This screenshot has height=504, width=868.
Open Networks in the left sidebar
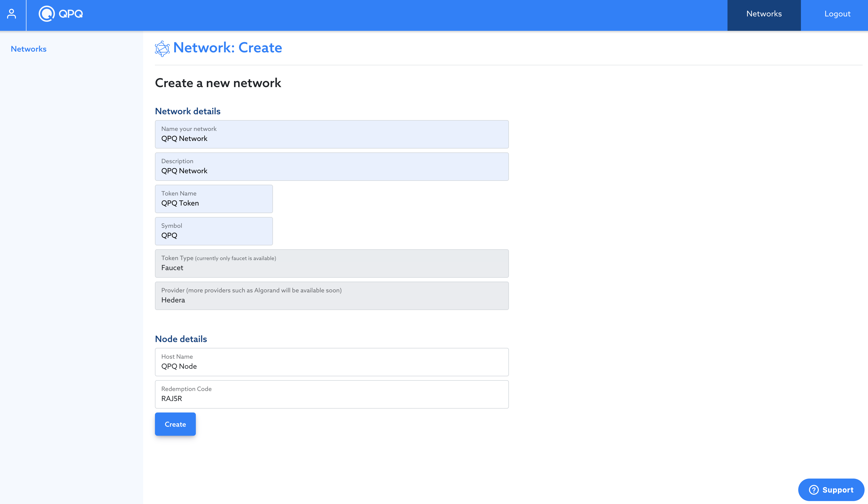(x=29, y=49)
